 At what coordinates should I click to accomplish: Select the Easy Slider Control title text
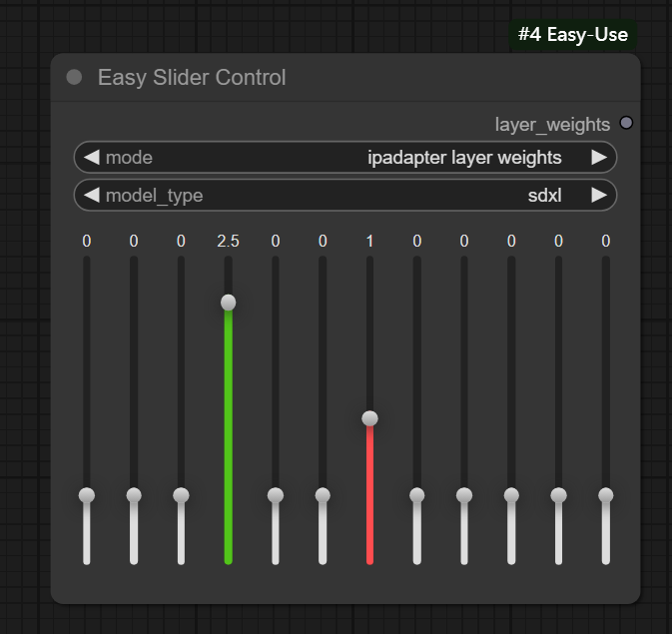pyautogui.click(x=192, y=77)
